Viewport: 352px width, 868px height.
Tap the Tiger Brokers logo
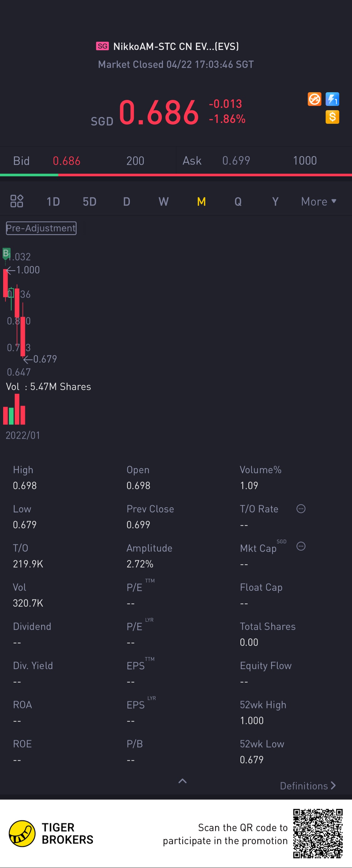[22, 834]
